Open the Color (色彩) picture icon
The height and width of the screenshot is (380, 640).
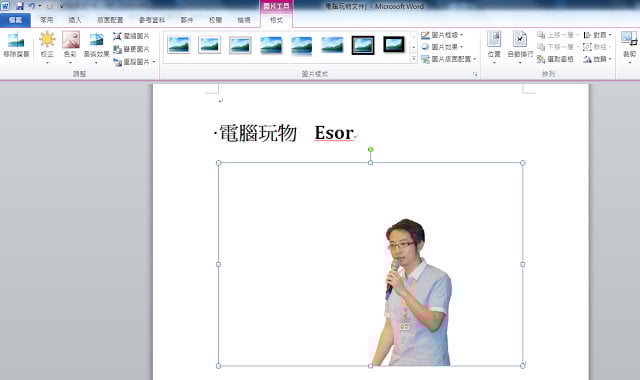(71, 40)
